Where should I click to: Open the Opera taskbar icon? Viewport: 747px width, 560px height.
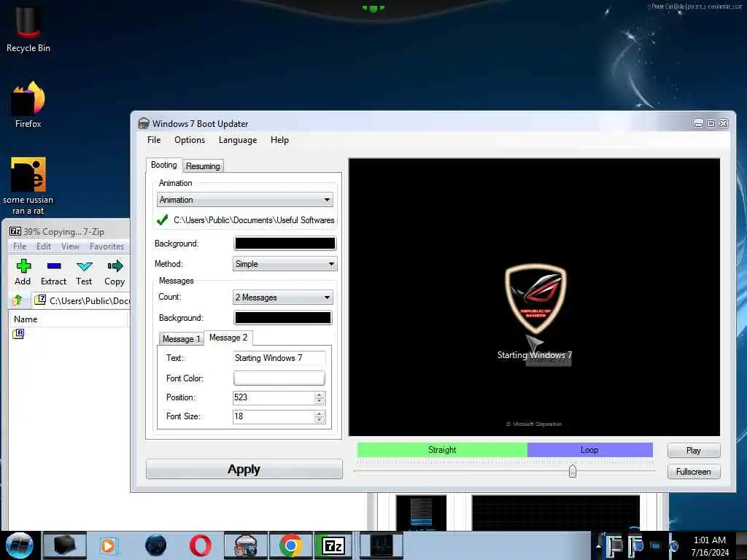point(200,545)
